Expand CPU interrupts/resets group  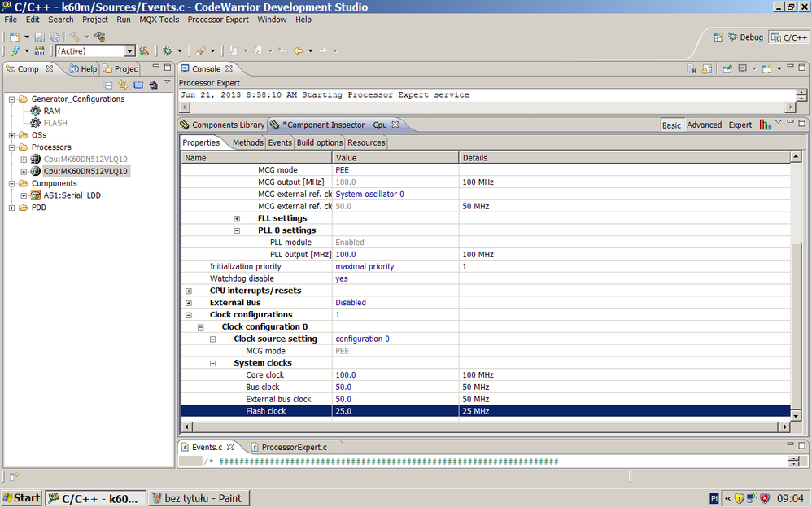[189, 291]
